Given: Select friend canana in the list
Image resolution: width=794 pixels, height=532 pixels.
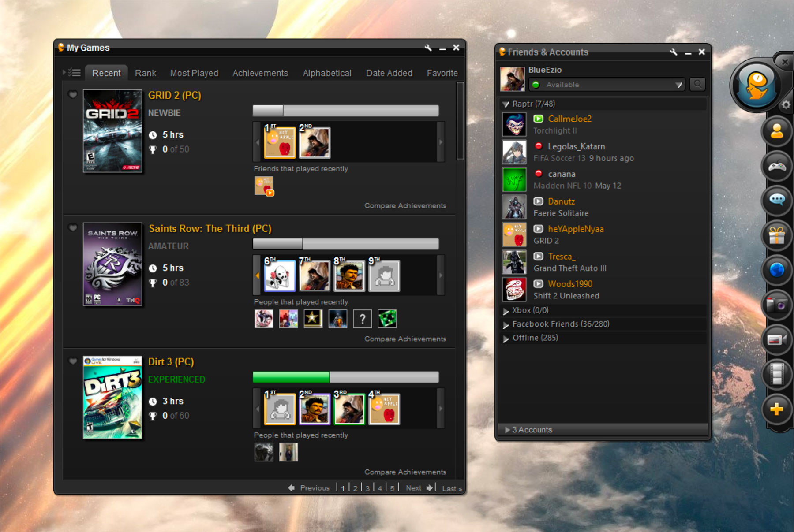Looking at the screenshot, I should click(x=603, y=179).
